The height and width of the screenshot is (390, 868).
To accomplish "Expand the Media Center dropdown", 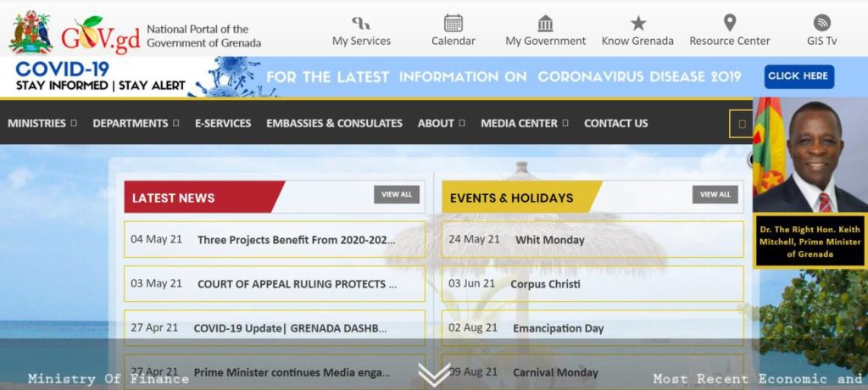I will (x=524, y=123).
